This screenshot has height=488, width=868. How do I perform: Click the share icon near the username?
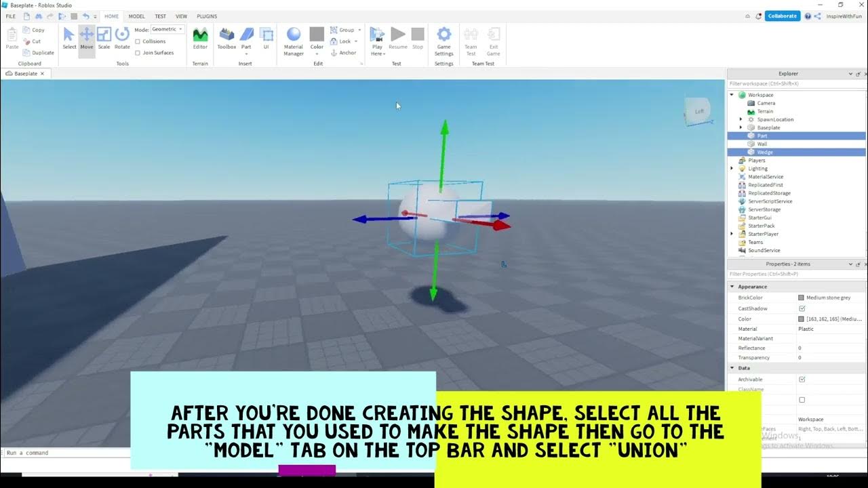pyautogui.click(x=817, y=16)
